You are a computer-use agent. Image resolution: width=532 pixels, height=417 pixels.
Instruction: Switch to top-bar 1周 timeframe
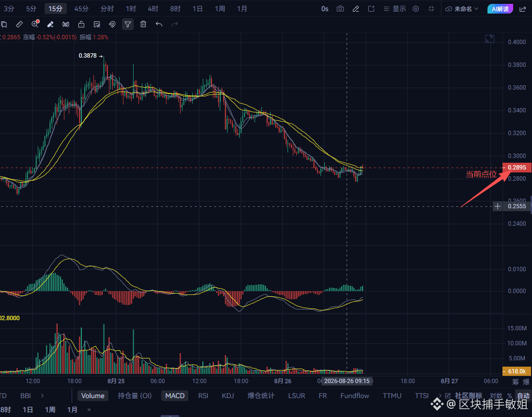pyautogui.click(x=220, y=9)
